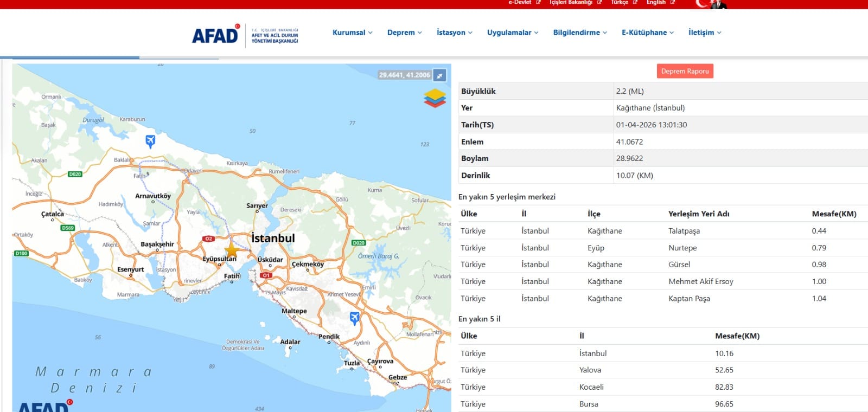Open the E-Kütüphane menu
This screenshot has width=868, height=412.
pos(647,33)
